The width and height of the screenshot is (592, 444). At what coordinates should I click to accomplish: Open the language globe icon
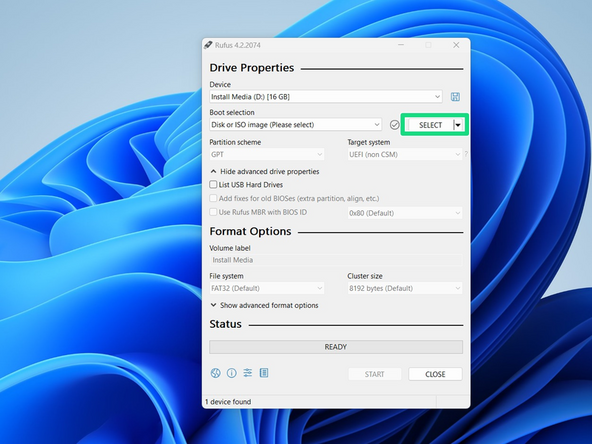tap(216, 373)
